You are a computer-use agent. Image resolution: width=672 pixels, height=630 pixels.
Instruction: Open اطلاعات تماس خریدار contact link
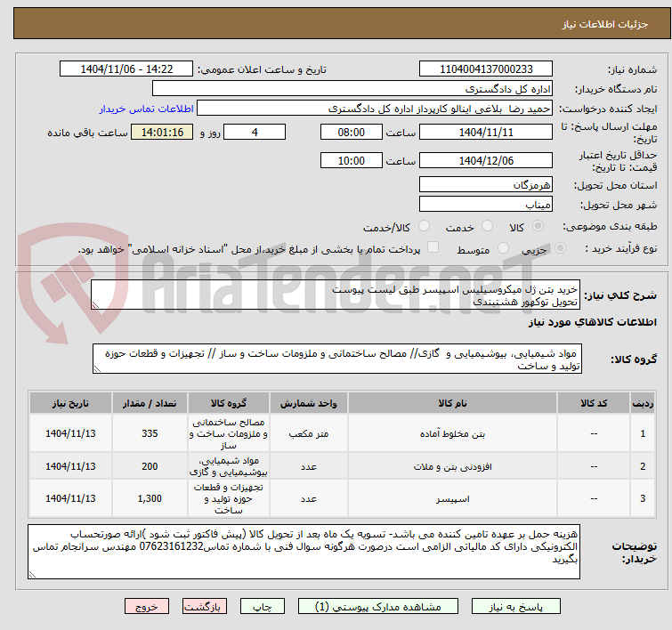[147, 109]
